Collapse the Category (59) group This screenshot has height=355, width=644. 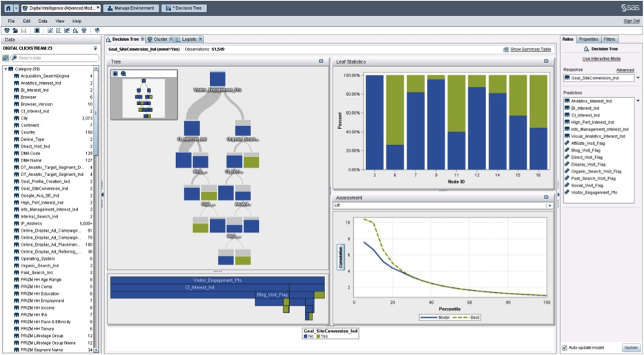[x=6, y=69]
